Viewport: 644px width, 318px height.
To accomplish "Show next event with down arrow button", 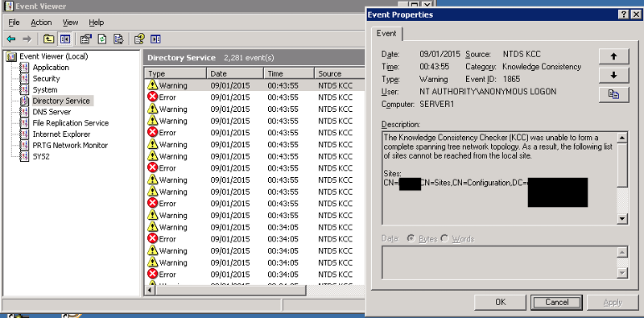I will tap(613, 75).
